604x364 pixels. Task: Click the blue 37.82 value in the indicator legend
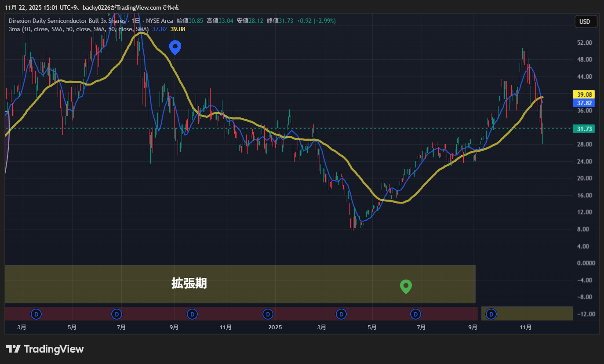point(160,29)
